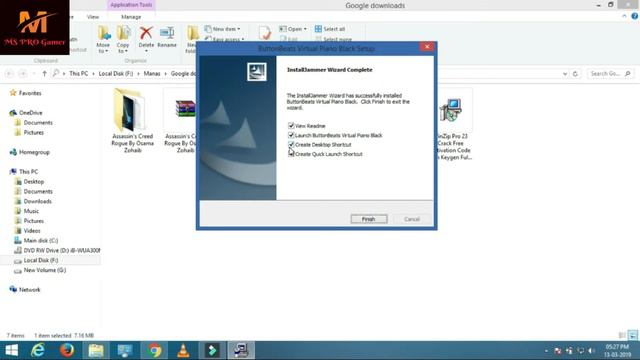The width and height of the screenshot is (640, 360).
Task: Open Desktop under This PC
Action: (29, 181)
